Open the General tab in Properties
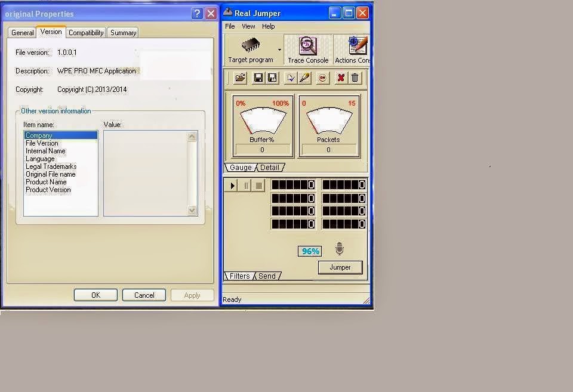 [22, 32]
